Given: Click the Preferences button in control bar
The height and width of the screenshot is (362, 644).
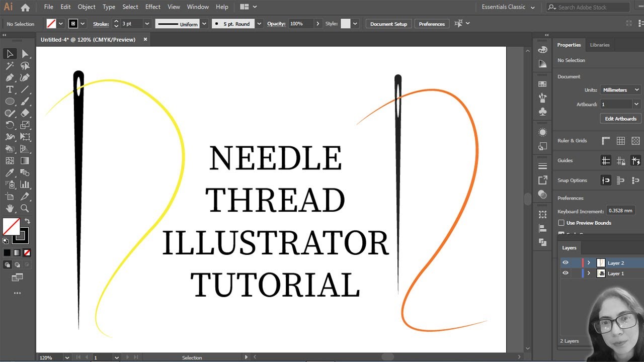Looking at the screenshot, I should pos(432,24).
